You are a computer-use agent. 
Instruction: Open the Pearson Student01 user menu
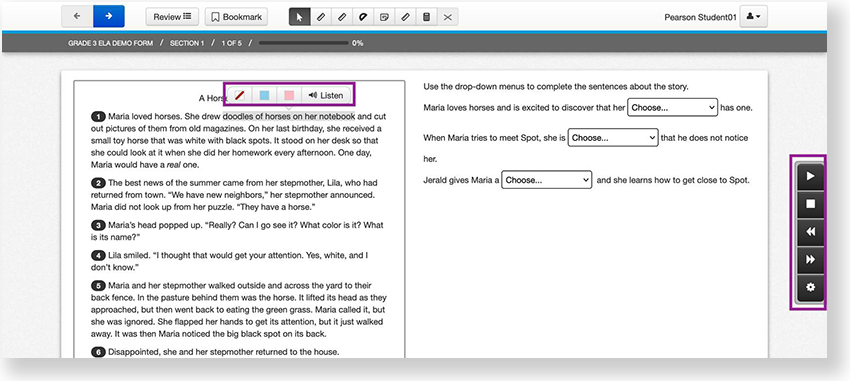tap(754, 17)
